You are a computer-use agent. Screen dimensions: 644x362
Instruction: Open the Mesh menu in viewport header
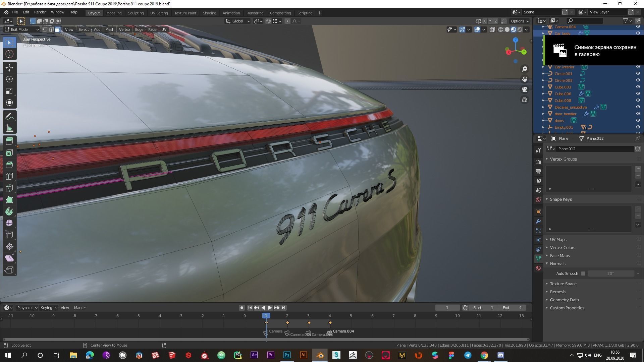tap(110, 29)
